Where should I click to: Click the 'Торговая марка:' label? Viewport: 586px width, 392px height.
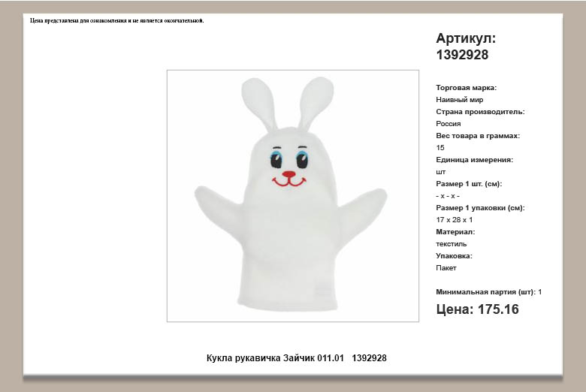pyautogui.click(x=466, y=88)
